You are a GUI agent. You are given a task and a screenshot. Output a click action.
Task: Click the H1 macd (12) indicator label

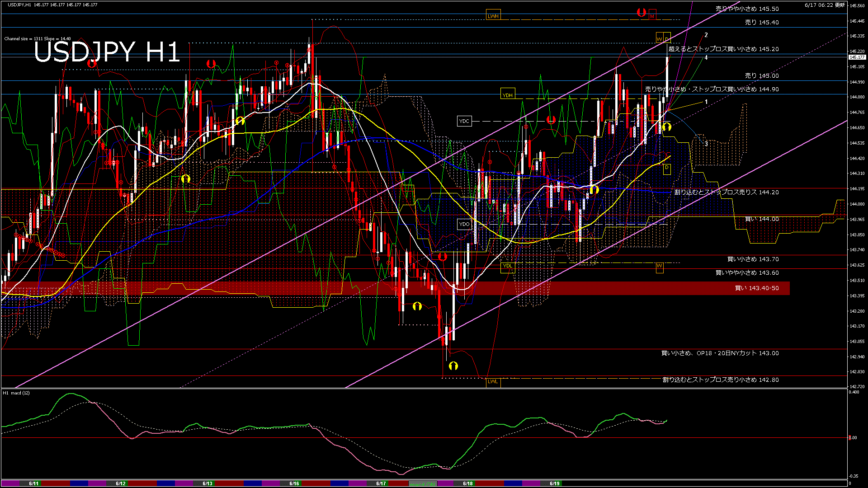point(16,393)
